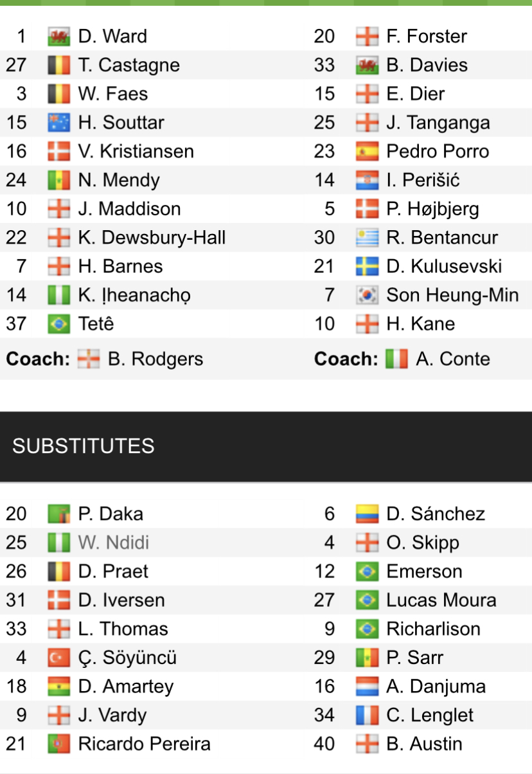The height and width of the screenshot is (774, 532).
Task: Select K. Dewsbury-Hall in the lineup
Action: 152,238
